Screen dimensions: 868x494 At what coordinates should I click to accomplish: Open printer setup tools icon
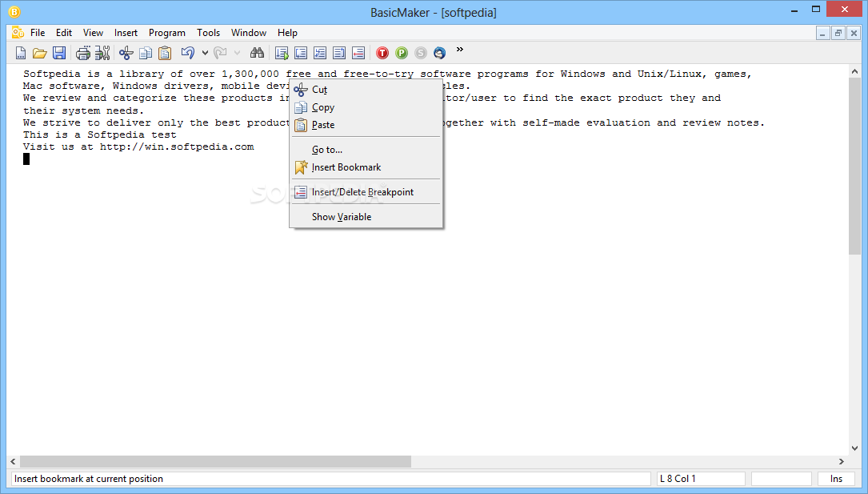pyautogui.click(x=102, y=53)
